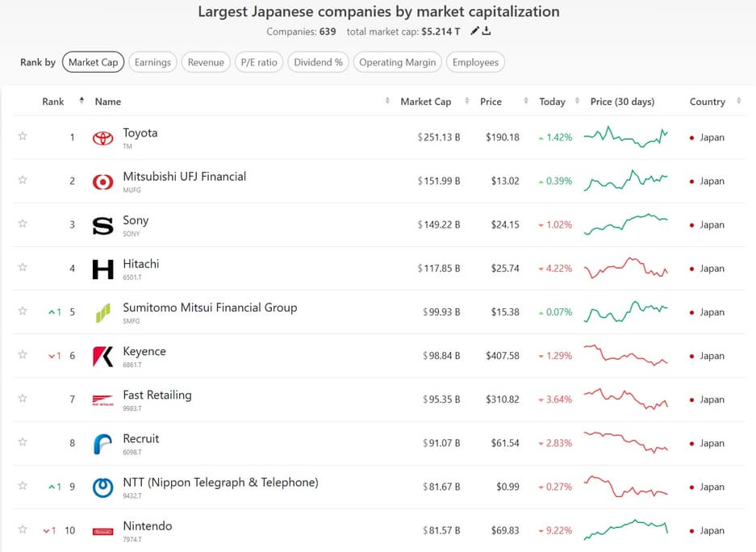756x552 pixels.
Task: Select the Earnings ranking tab
Action: (x=152, y=62)
